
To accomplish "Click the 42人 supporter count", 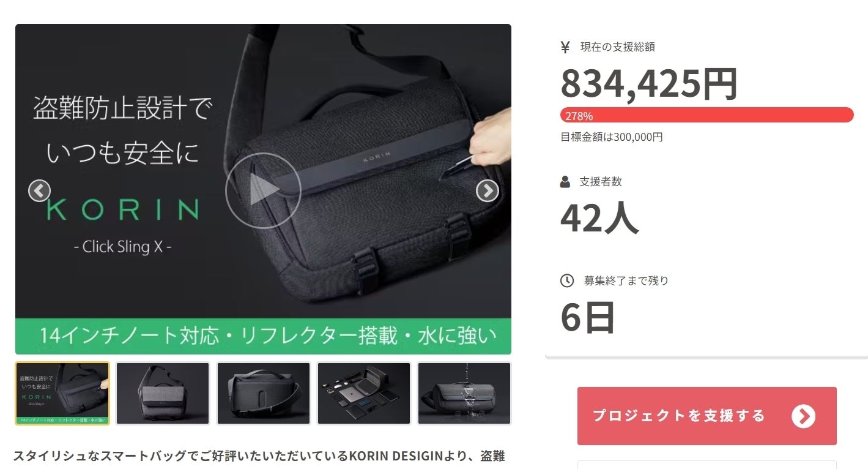I will [x=599, y=218].
